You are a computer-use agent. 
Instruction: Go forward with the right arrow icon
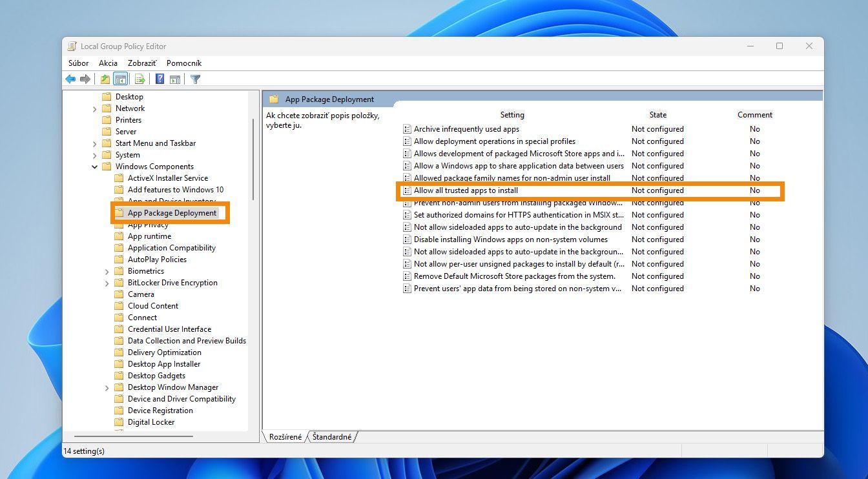[x=85, y=79]
